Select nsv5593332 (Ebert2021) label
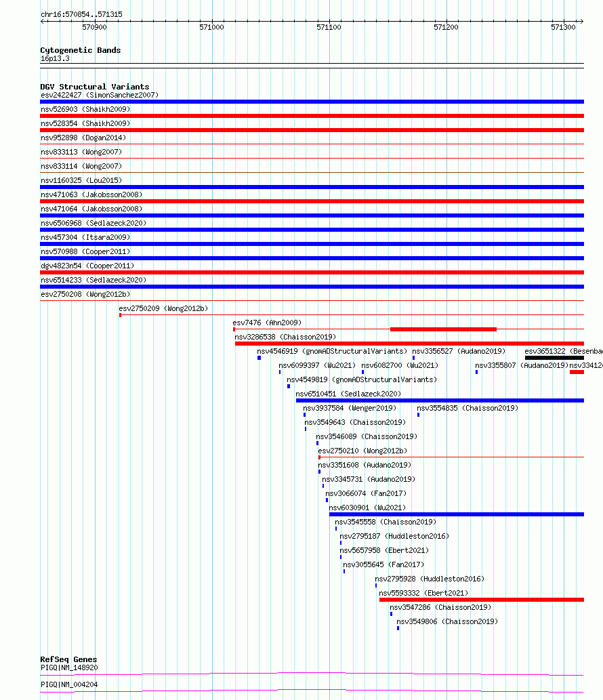 tap(423, 594)
